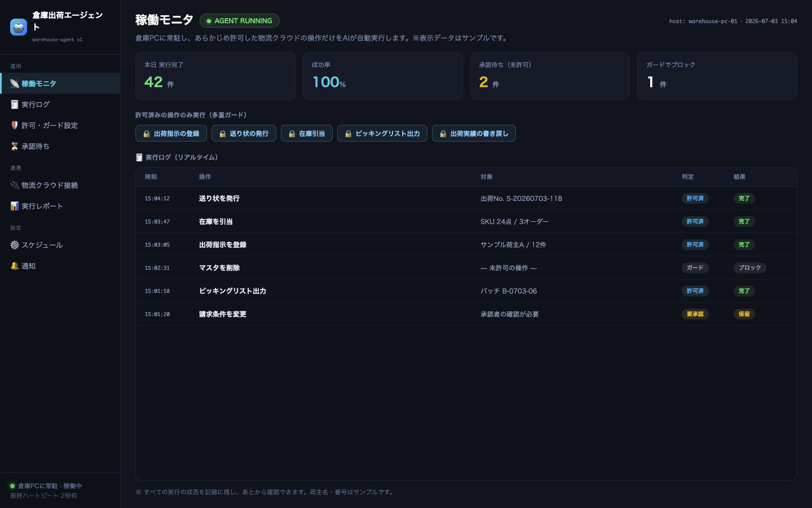Select the 請求条件を変更 log row
The width and height of the screenshot is (812, 508).
466,314
